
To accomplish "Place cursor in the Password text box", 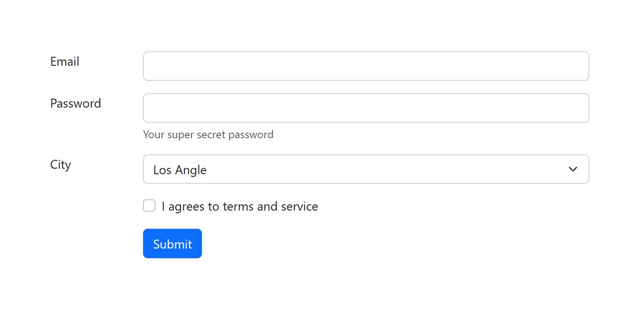I will pos(366,108).
